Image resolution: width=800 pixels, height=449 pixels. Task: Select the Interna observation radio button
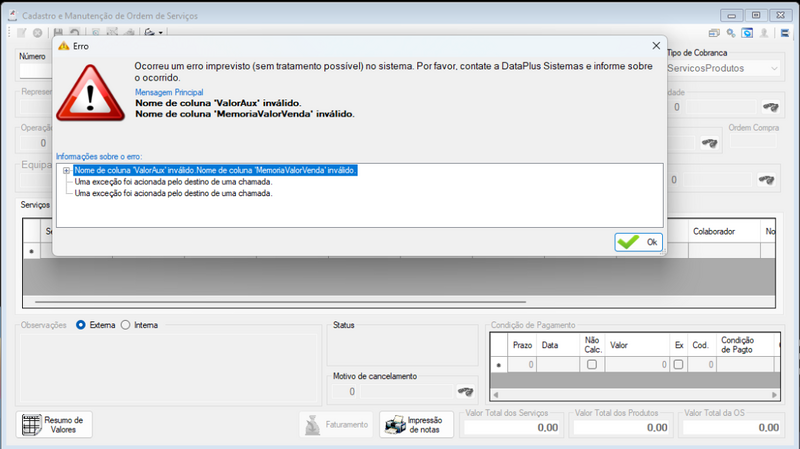tap(126, 325)
